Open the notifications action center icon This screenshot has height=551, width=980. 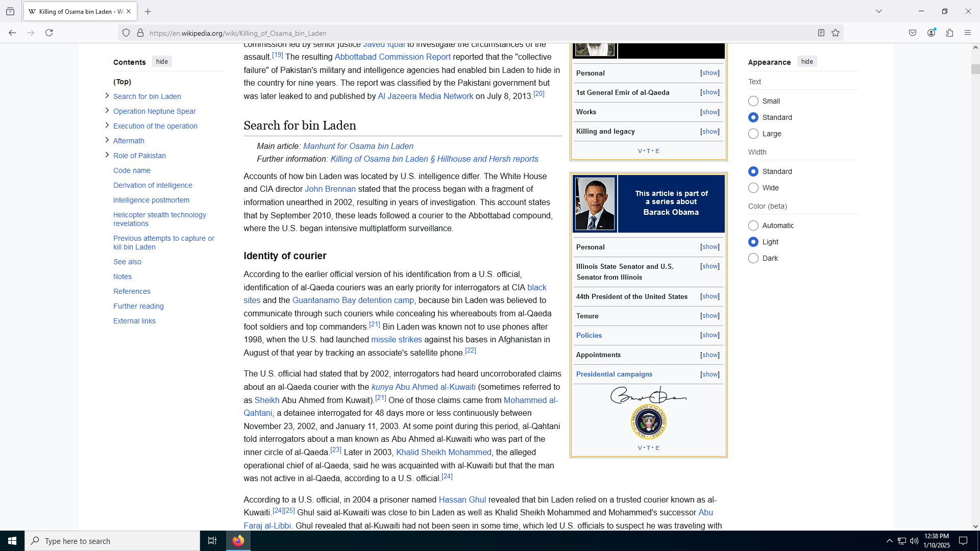pos(963,541)
